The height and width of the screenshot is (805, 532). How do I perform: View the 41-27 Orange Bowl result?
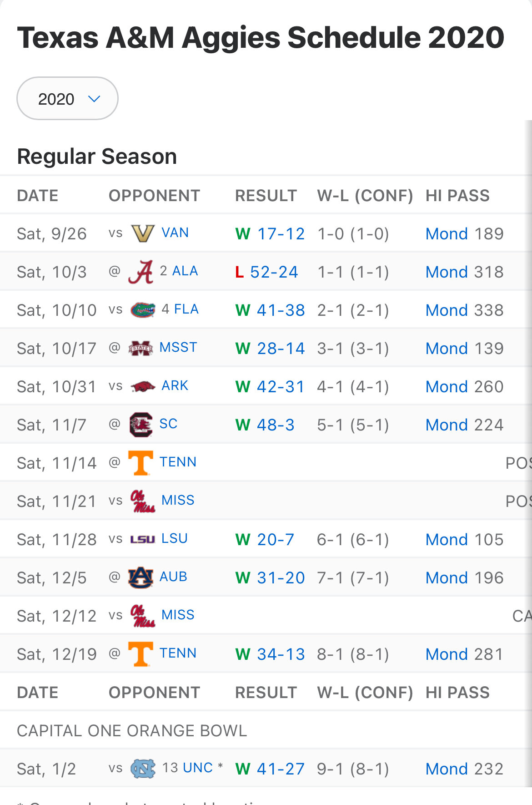[x=281, y=769]
